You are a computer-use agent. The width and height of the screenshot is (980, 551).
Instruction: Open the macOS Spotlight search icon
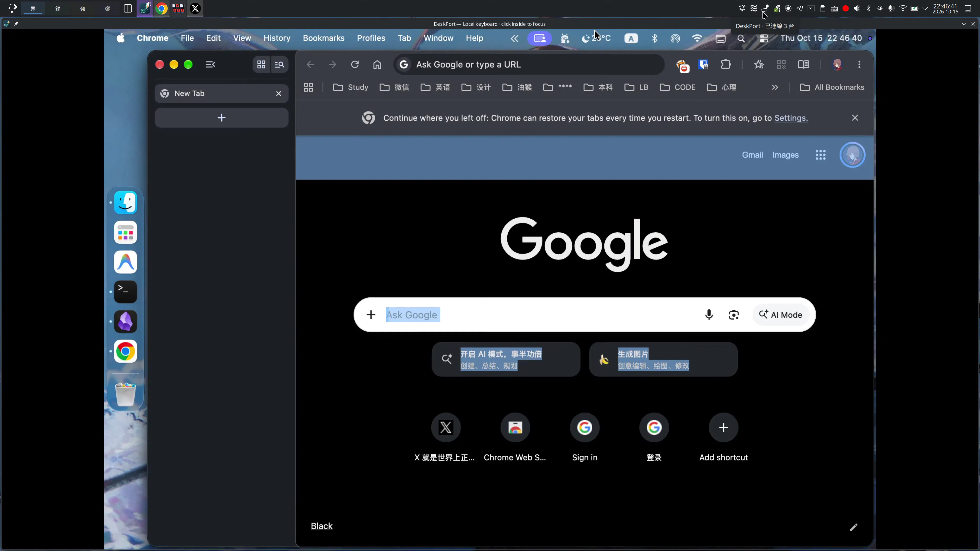741,39
